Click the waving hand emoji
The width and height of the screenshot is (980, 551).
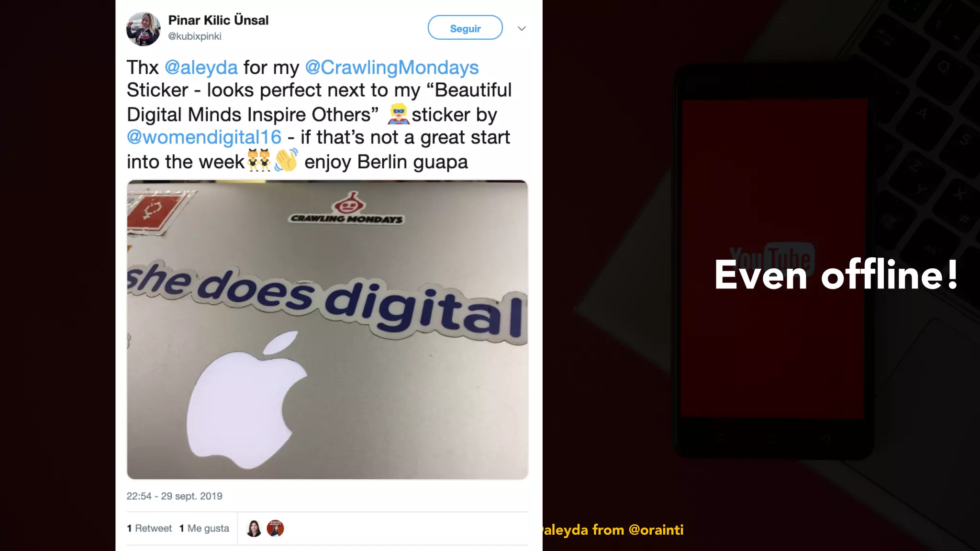[x=286, y=160]
